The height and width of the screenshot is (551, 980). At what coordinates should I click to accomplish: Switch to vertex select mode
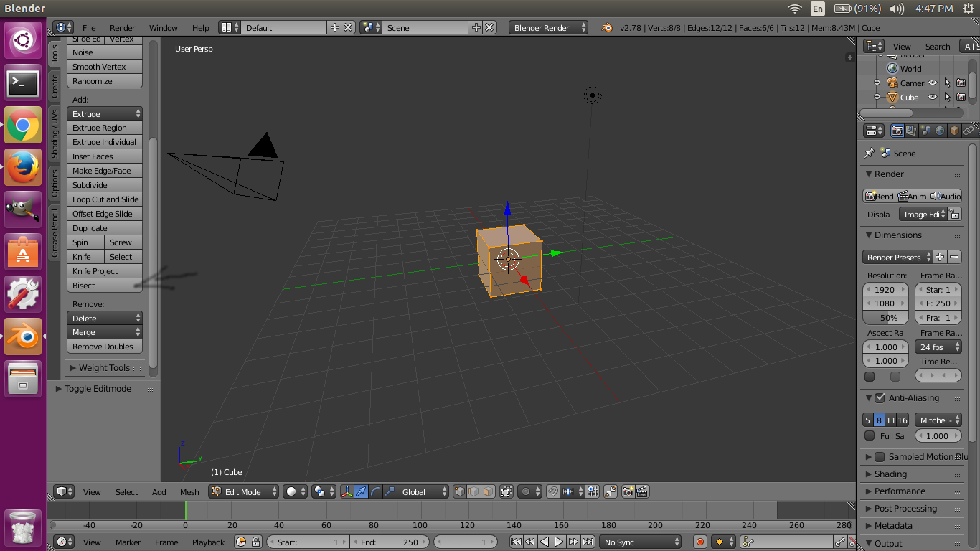point(460,491)
